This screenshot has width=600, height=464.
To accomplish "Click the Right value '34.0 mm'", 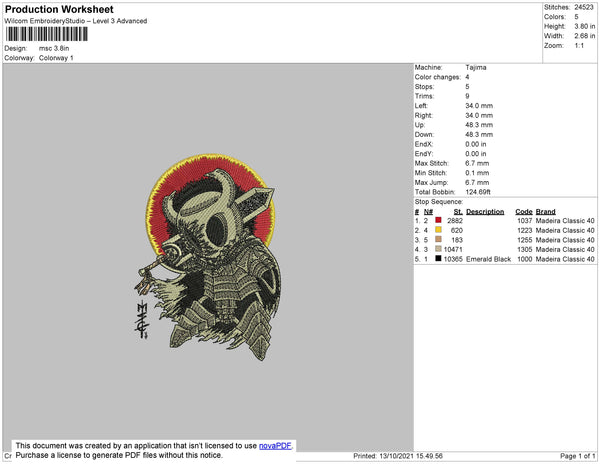I will (x=479, y=115).
